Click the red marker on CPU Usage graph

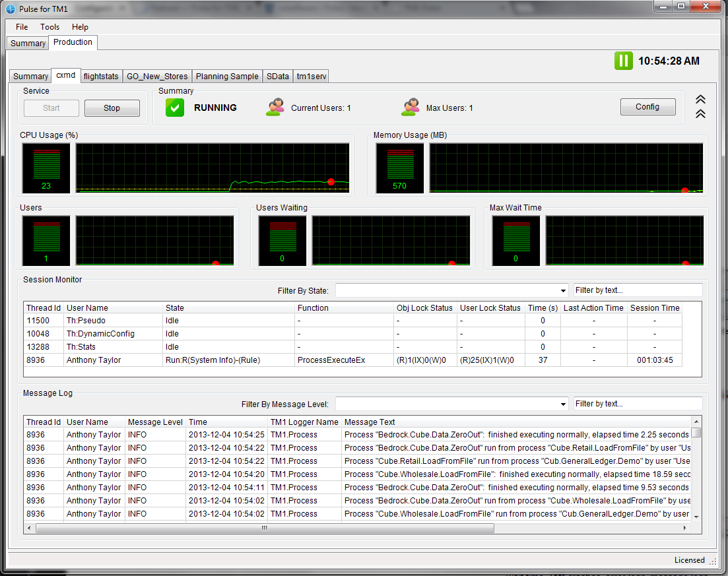pyautogui.click(x=331, y=181)
